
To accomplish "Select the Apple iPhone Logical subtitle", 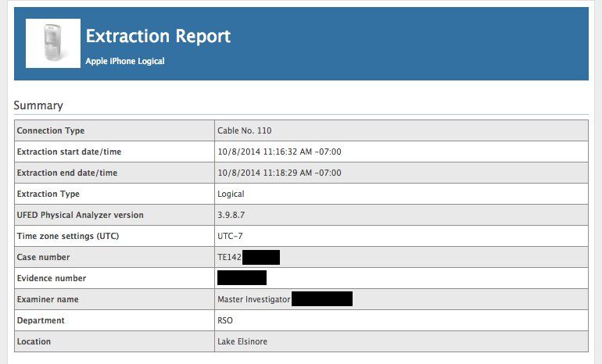I will click(x=125, y=61).
